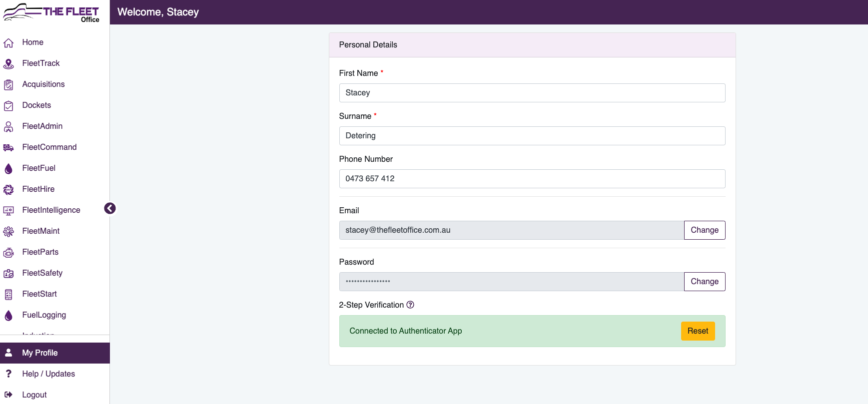Click the Logout arrow icon
Viewport: 868px width, 404px height.
pyautogui.click(x=8, y=395)
